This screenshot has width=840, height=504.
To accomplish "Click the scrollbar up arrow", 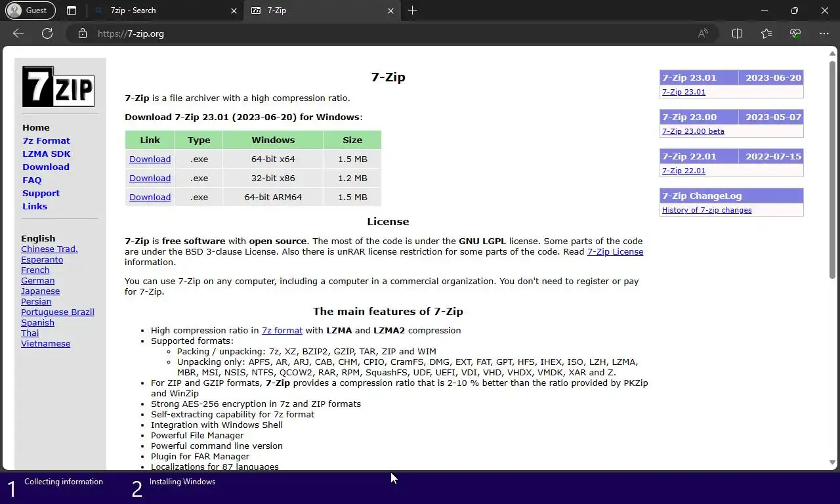I will pos(833,52).
